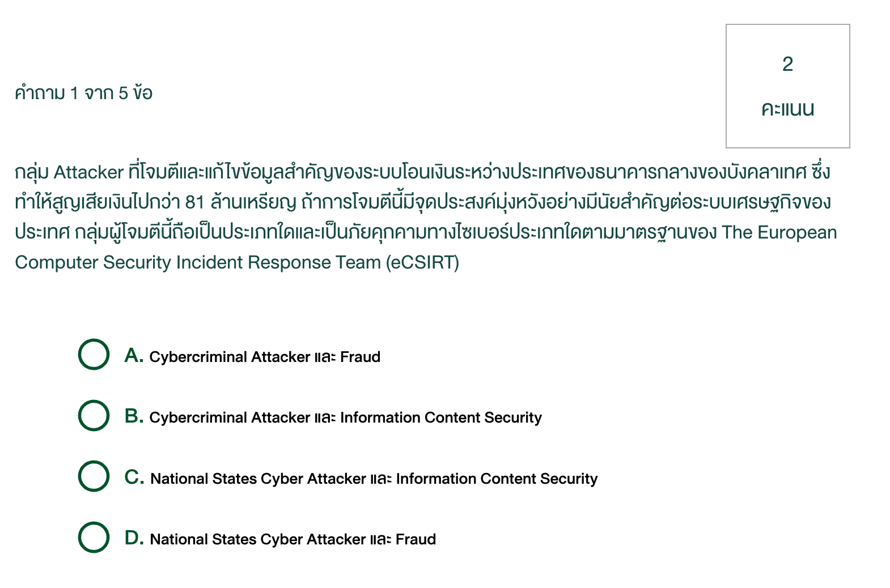This screenshot has width=890, height=588.
Task: Click the letter 'A.' beside first option
Action: (134, 356)
